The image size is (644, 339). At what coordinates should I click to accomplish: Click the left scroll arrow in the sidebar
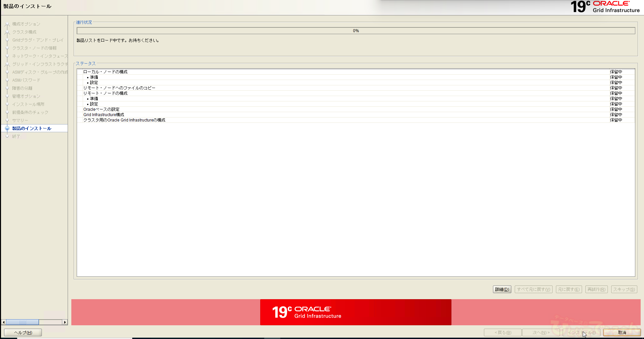(x=4, y=322)
